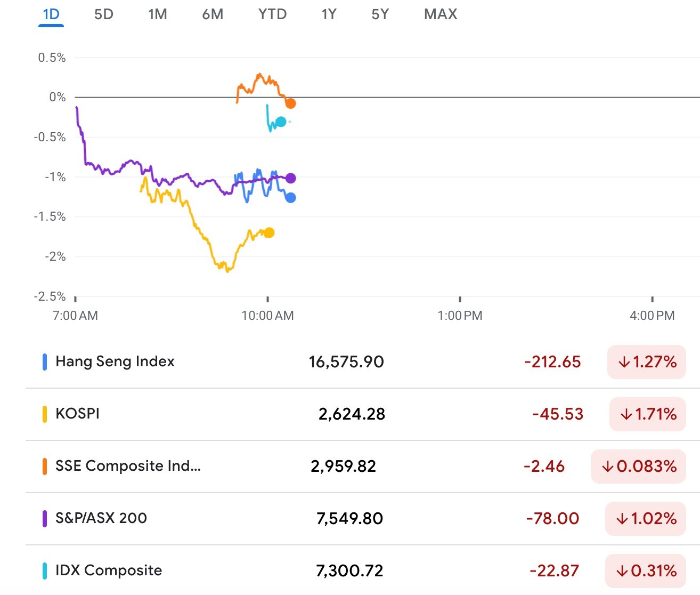
Task: Click the 7:00 AM axis label
Action: point(75,316)
